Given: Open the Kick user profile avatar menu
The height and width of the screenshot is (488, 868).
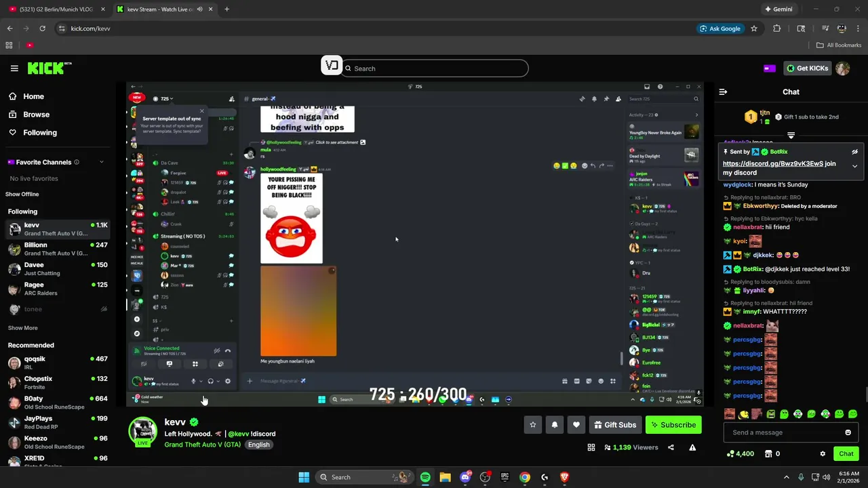Looking at the screenshot, I should (x=842, y=68).
